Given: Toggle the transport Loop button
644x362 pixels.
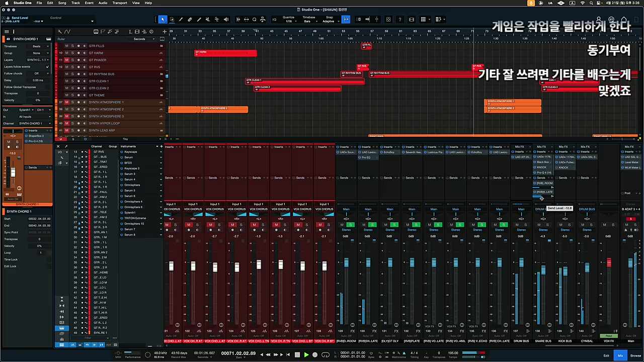Looking at the screenshot, I should coord(325,354).
